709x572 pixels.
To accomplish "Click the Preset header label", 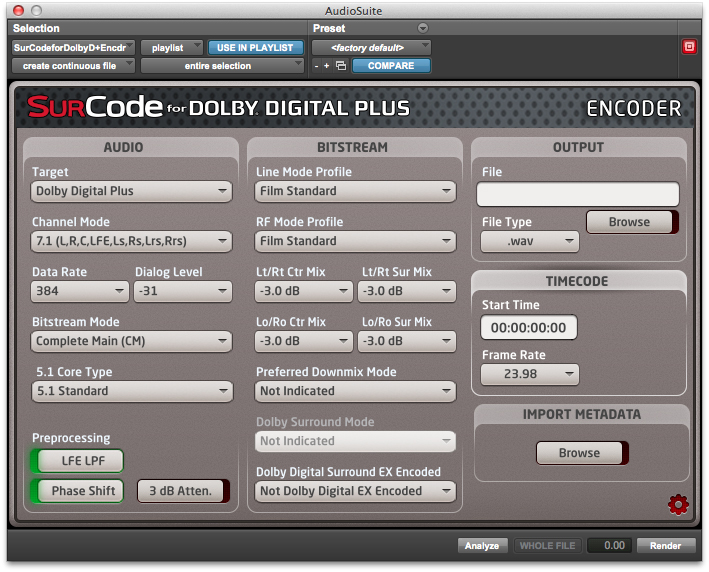I will pos(329,28).
